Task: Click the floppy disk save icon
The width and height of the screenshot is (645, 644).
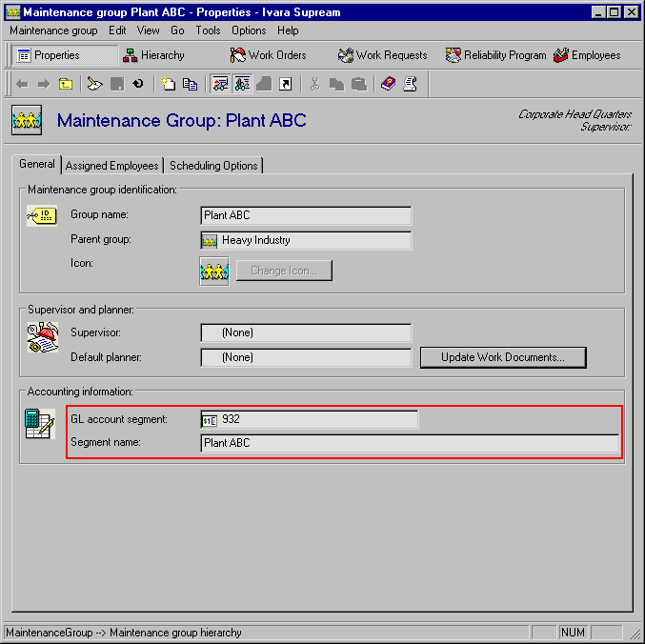Action: pos(117,84)
